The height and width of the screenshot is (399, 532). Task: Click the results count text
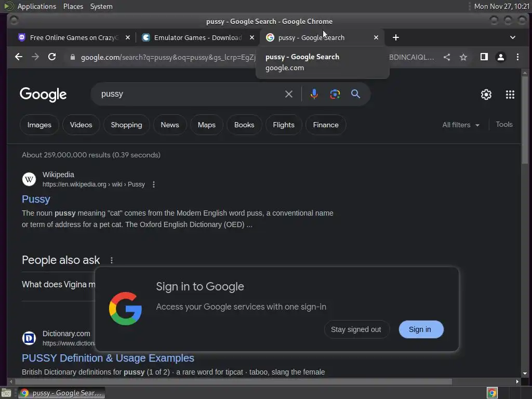[91, 155]
